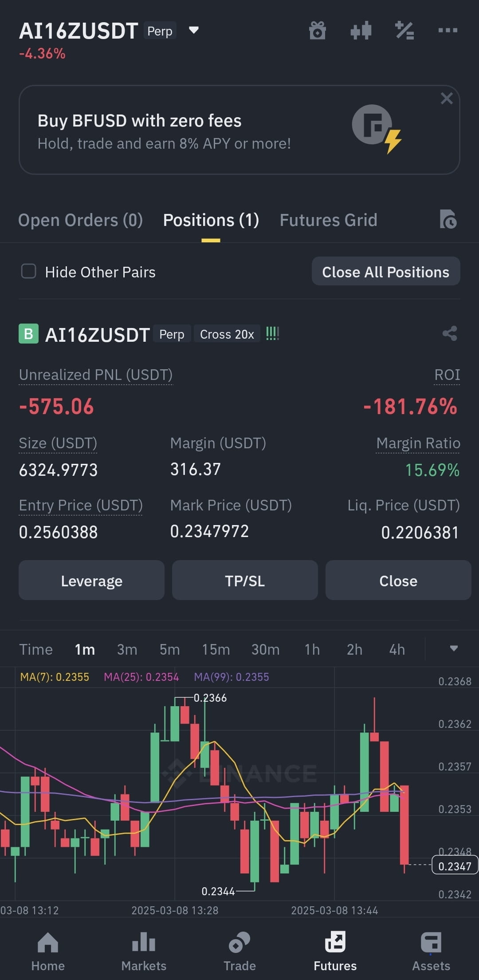This screenshot has width=479, height=980.
Task: Open the TP/SL settings button
Action: 245,581
